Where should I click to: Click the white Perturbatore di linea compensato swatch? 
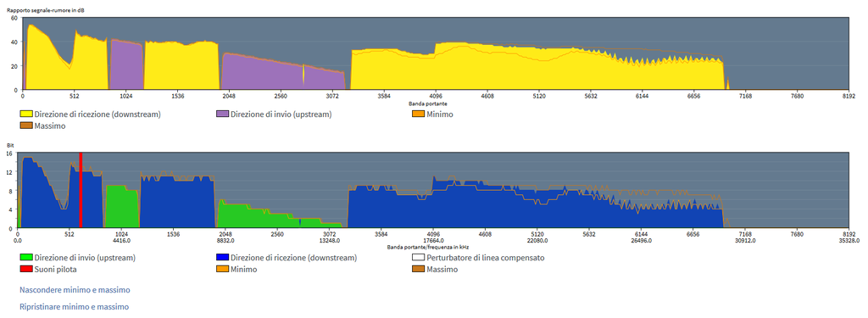[419, 258]
